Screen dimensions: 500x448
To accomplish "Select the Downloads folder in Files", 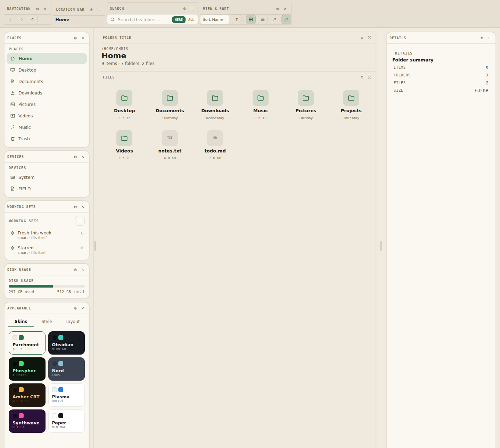I will pyautogui.click(x=215, y=105).
